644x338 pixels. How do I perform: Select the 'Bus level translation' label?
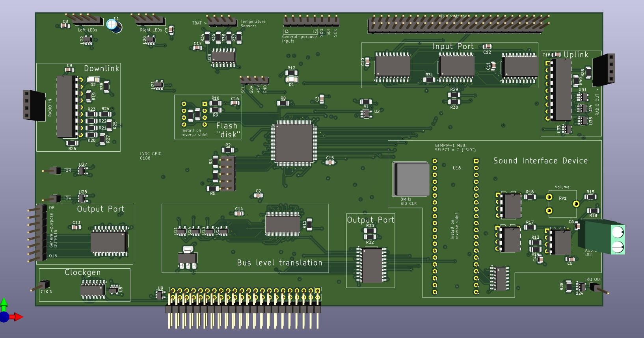pos(279,263)
